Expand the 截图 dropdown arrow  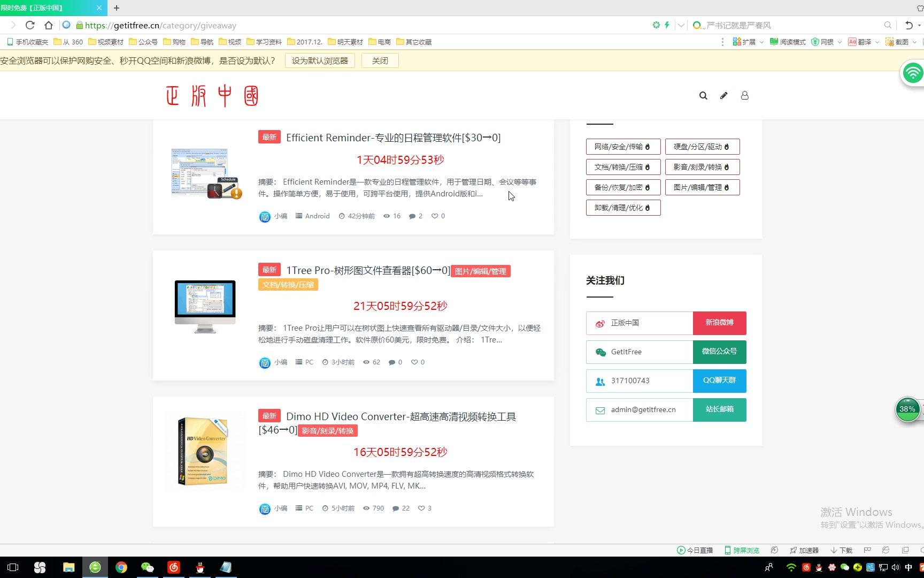pos(915,42)
